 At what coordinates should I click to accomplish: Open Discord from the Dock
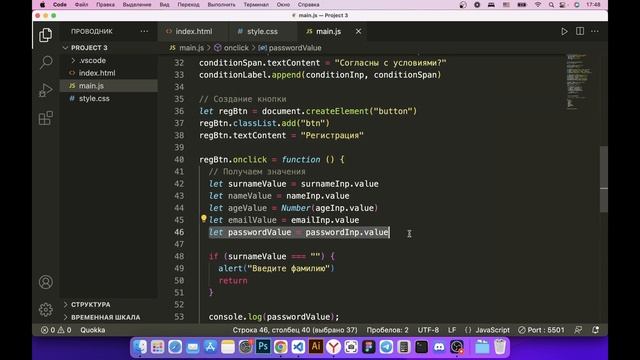pyautogui.click(x=439, y=347)
